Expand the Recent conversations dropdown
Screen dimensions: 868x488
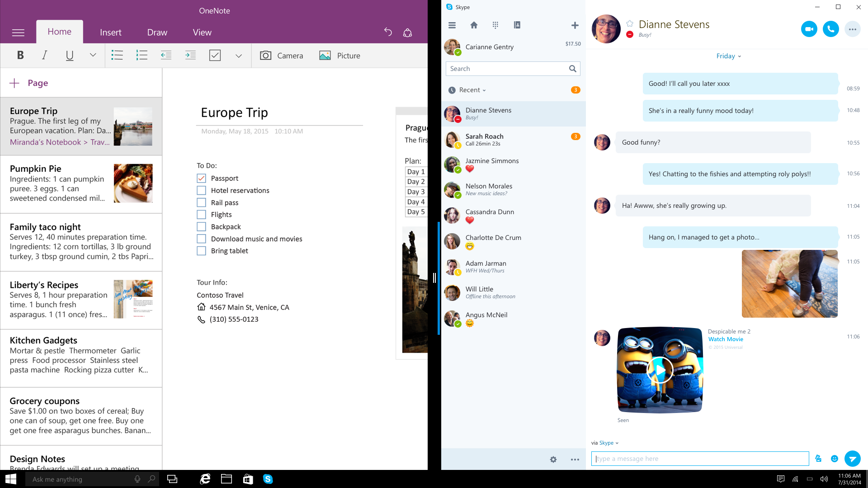(472, 90)
